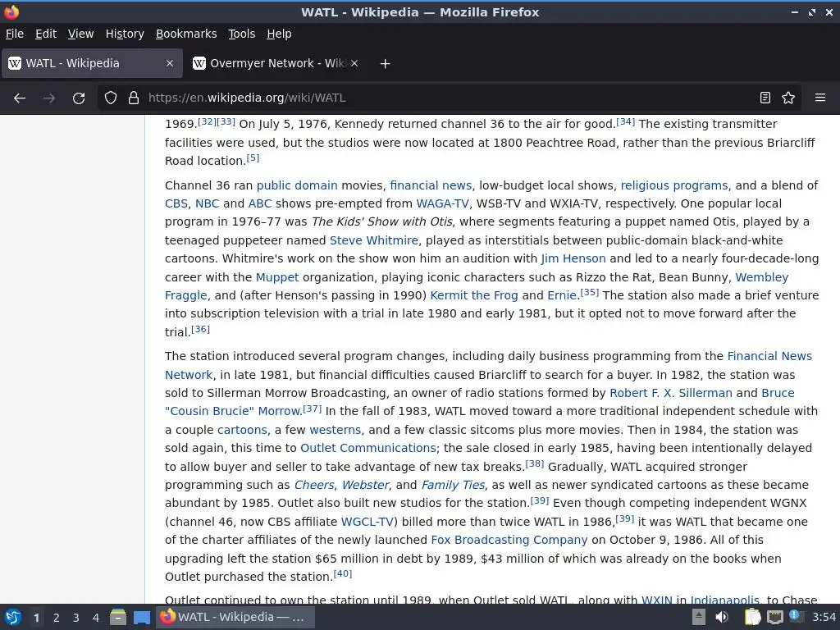840x630 pixels.
Task: Open the Tools menu
Action: point(242,34)
